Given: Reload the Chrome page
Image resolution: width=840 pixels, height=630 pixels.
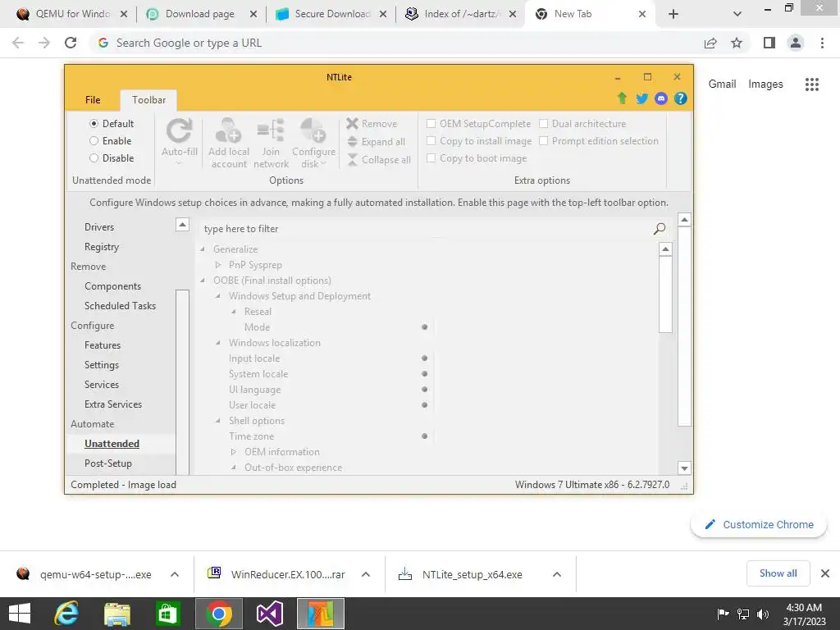Looking at the screenshot, I should coord(71,43).
